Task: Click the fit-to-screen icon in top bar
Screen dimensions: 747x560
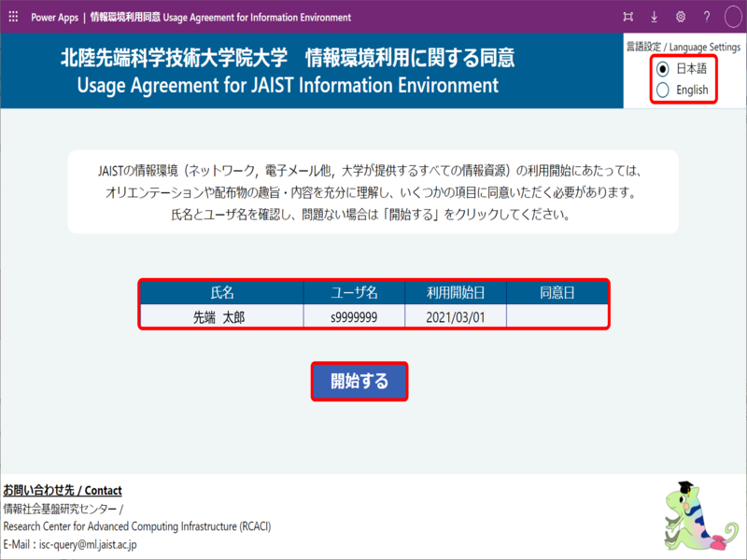Action: [x=627, y=17]
